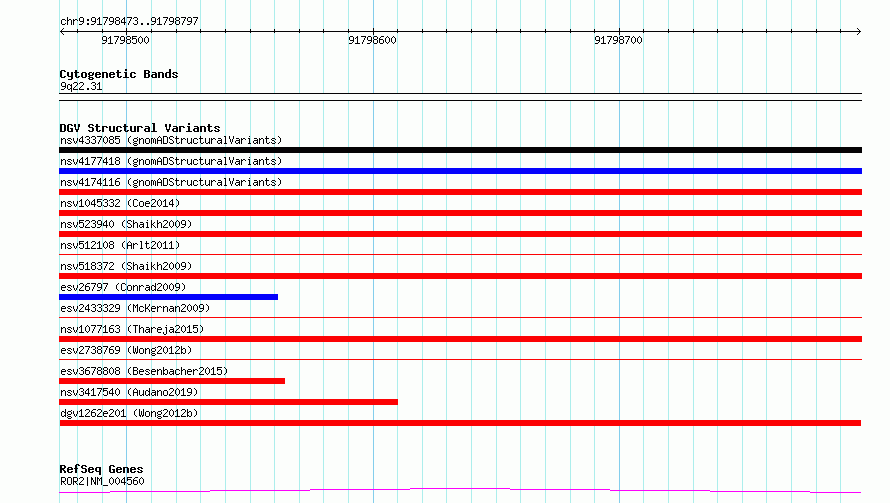Select the nsv1045332 (Coe2014) label

point(120,203)
